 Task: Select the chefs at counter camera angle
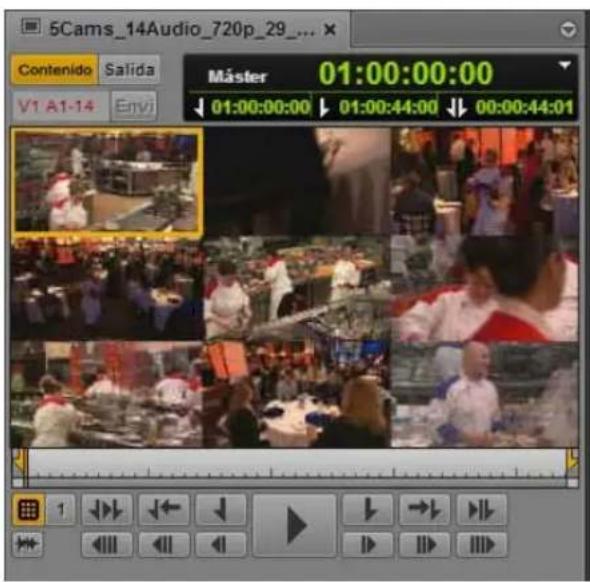pyautogui.click(x=297, y=289)
